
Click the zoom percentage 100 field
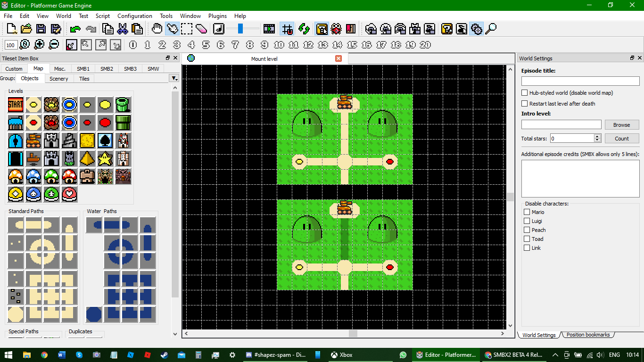[11, 45]
